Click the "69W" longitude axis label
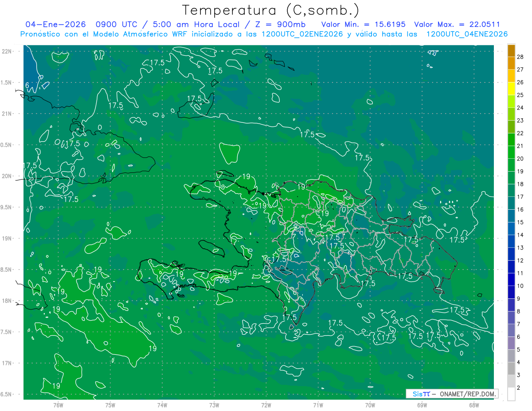 click(422, 405)
